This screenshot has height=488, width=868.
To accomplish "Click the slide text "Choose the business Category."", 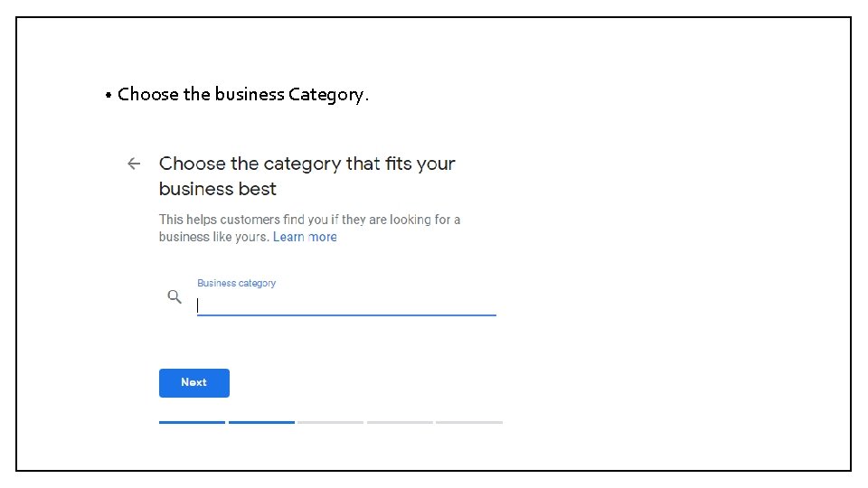I will [242, 94].
